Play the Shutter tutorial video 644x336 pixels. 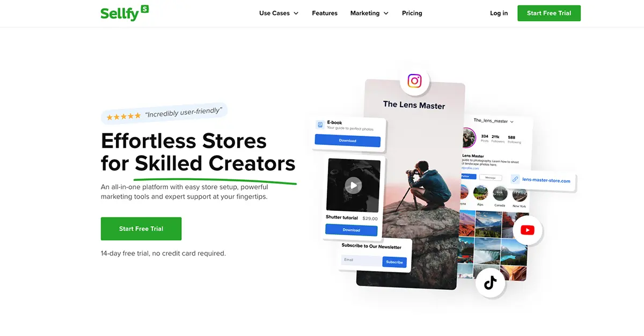[353, 186]
